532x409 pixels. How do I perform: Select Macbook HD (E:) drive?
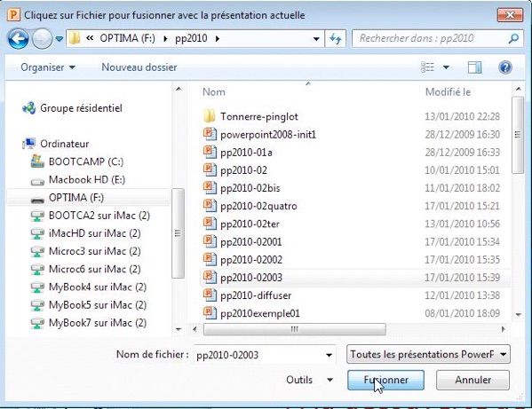(x=87, y=179)
